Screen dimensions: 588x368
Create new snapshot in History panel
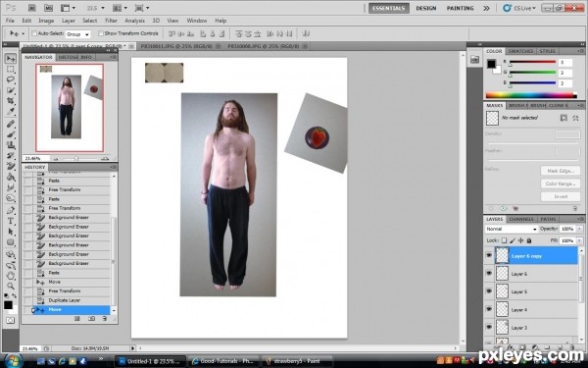(x=91, y=318)
